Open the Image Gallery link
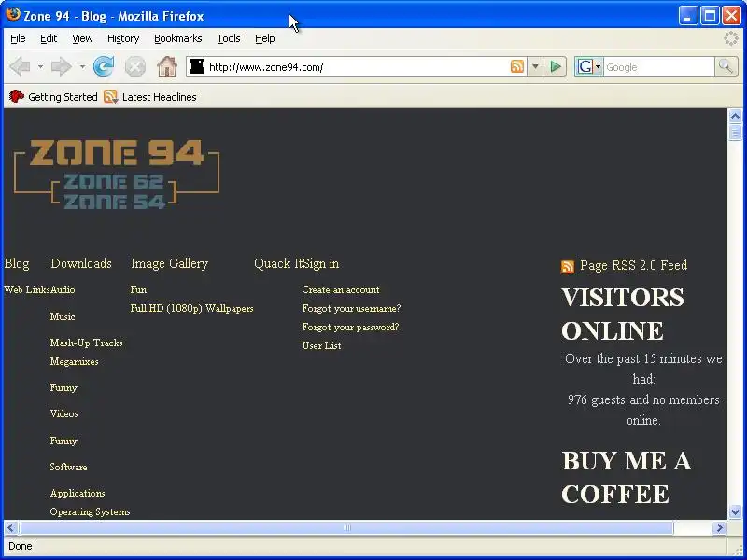Screen dimensions: 747x560 (x=170, y=263)
